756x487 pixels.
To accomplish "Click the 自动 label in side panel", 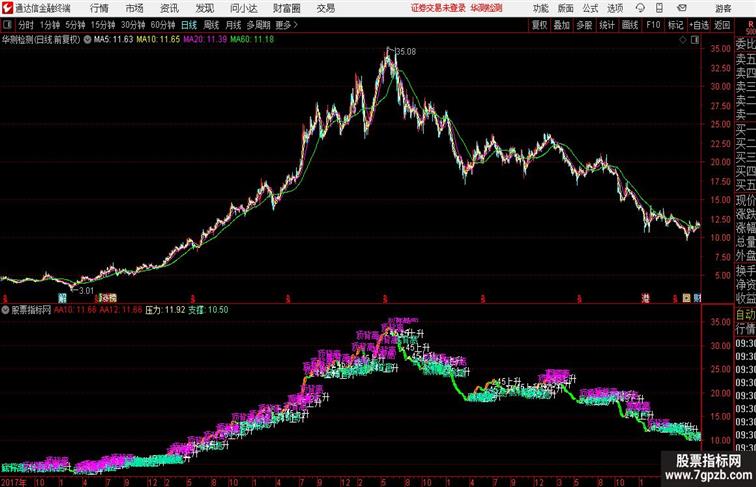I will click(746, 314).
